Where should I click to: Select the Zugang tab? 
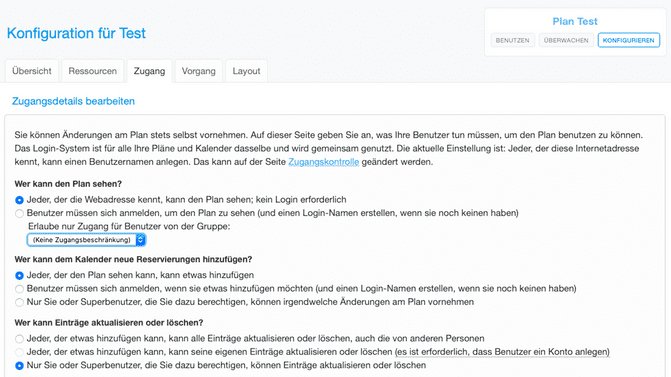pos(149,71)
